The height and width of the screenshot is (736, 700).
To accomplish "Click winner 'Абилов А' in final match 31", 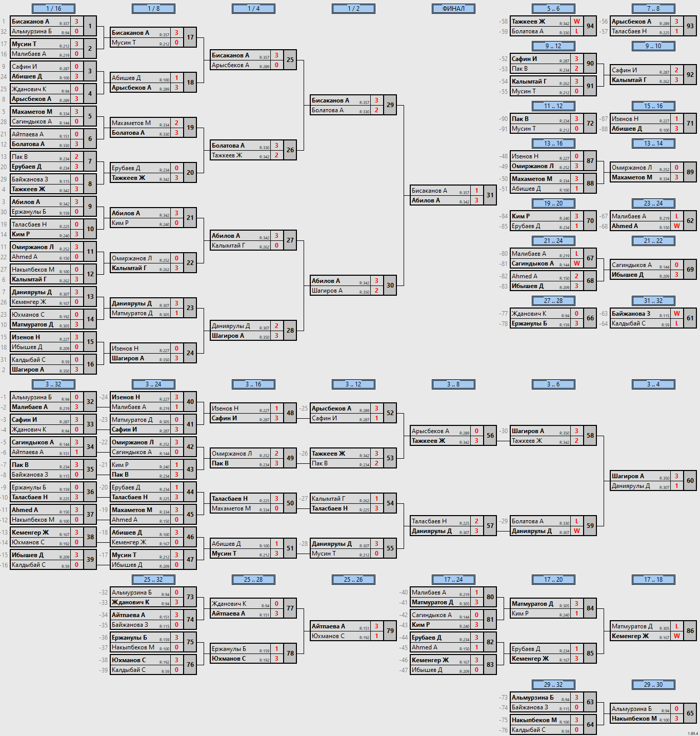I will [x=426, y=200].
